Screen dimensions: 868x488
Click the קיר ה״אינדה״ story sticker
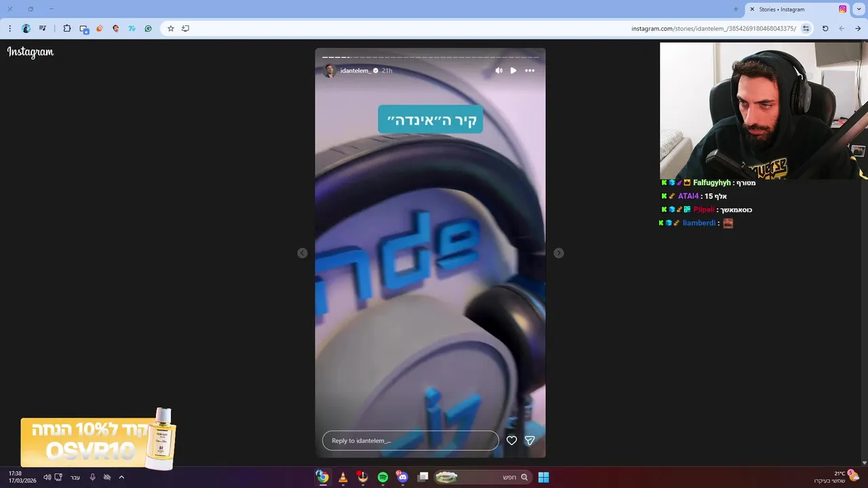click(431, 119)
